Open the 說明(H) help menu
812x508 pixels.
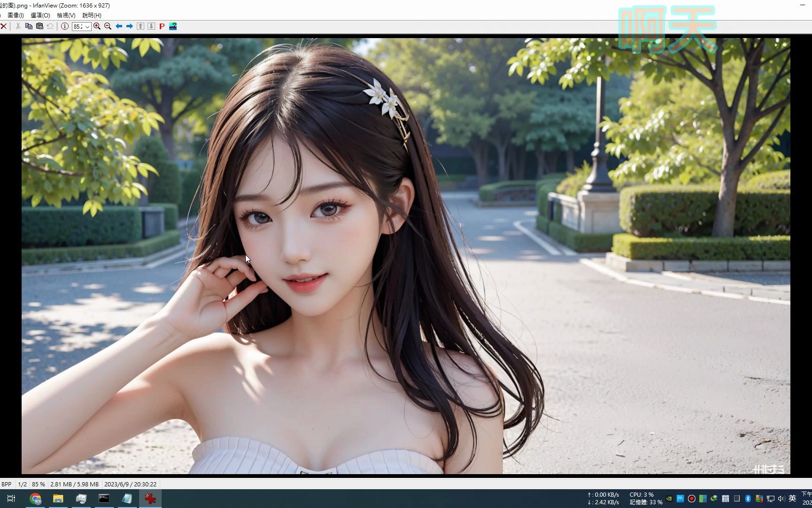(x=92, y=15)
